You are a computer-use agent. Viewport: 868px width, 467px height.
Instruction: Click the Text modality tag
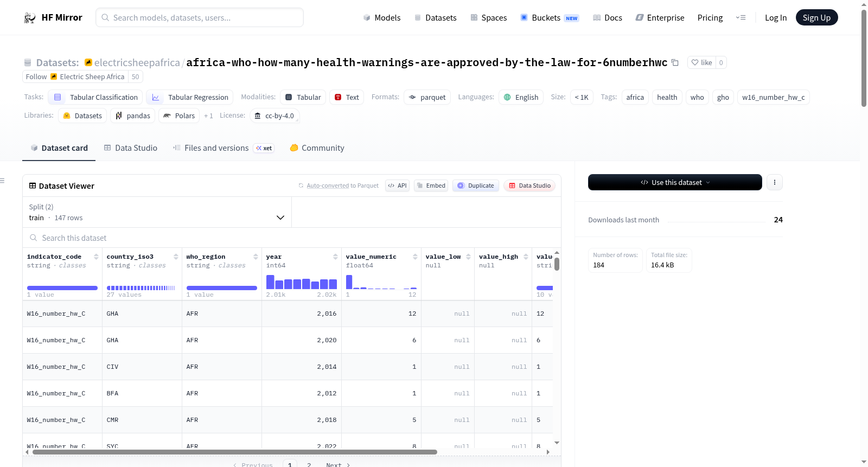[347, 97]
